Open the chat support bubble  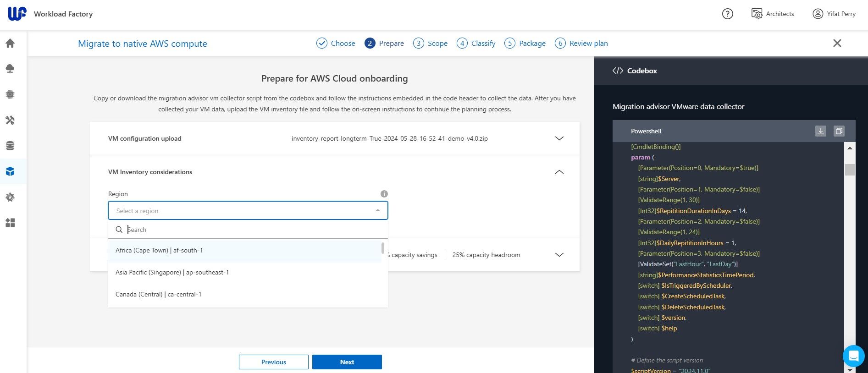tap(853, 356)
